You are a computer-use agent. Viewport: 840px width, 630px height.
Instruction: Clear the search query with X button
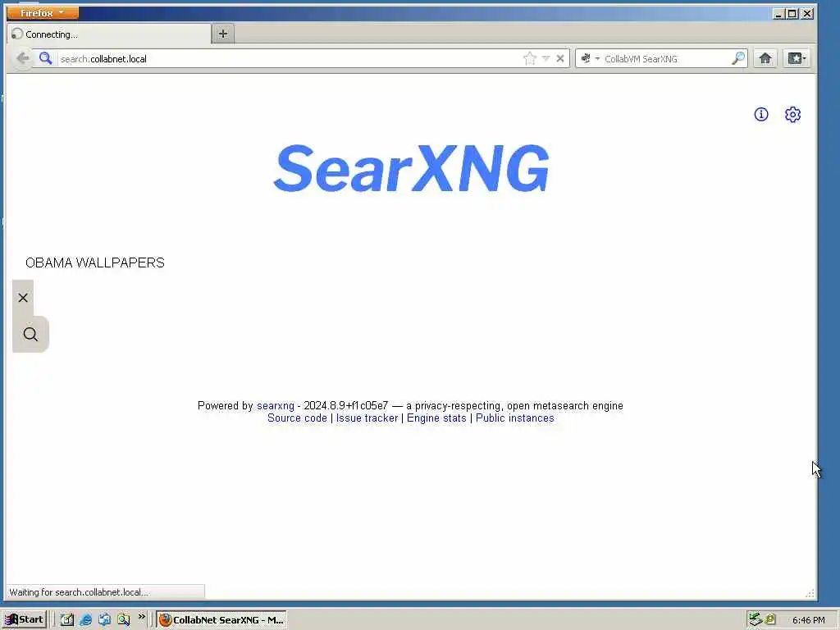[x=23, y=298]
